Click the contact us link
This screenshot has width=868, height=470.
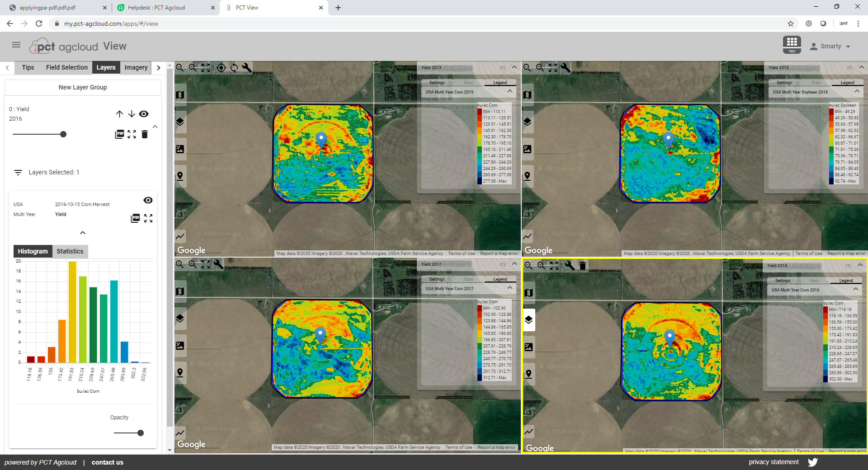click(x=108, y=462)
